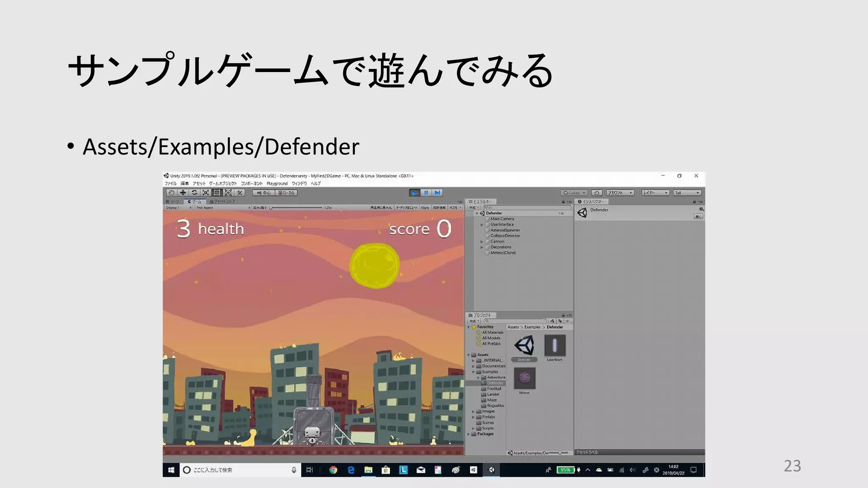Viewport: 868px width, 488px height.
Task: Select the Football folder
Action: click(x=492, y=388)
